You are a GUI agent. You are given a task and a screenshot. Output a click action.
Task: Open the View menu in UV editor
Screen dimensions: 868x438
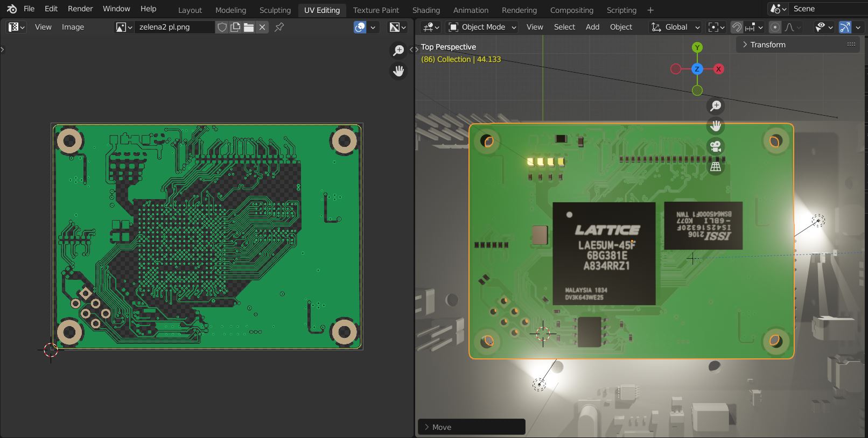coord(43,27)
